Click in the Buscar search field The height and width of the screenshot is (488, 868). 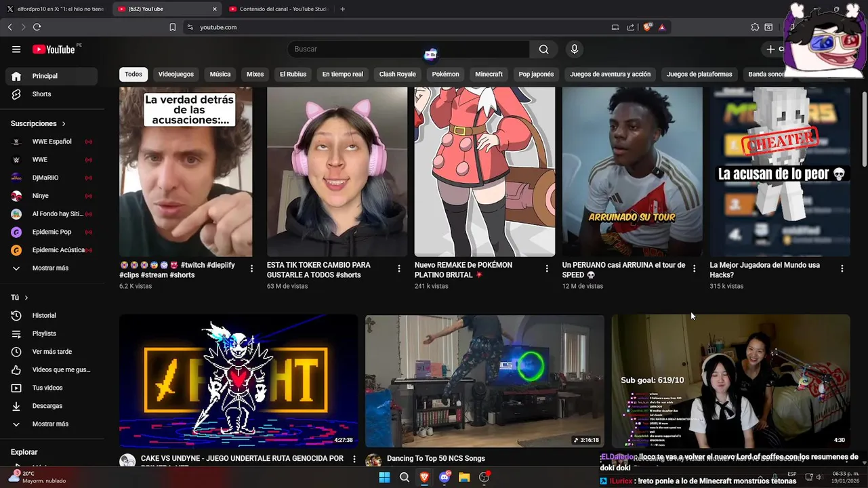tap(409, 49)
